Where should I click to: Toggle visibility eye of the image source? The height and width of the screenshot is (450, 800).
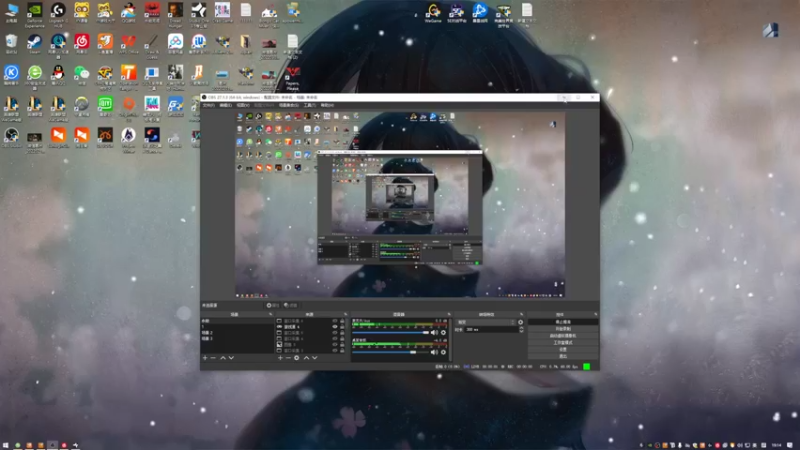[335, 345]
